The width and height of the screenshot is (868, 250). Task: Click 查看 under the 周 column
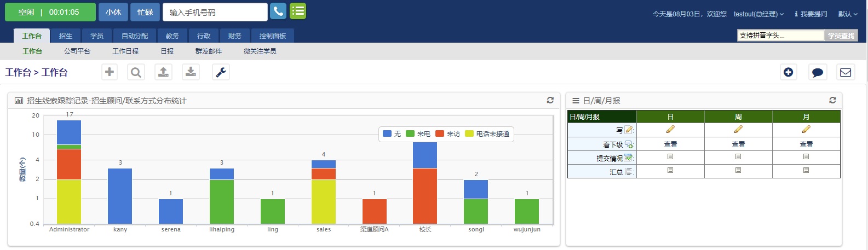738,144
